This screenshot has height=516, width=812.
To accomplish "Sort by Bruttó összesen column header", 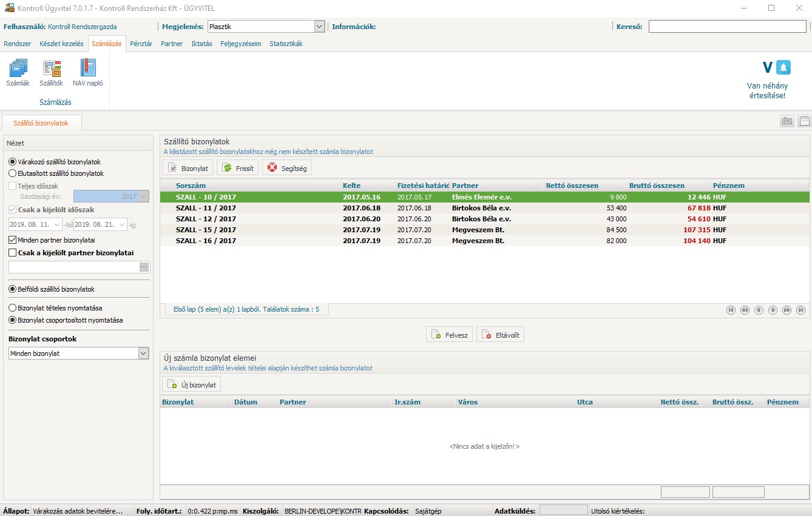I will [x=669, y=186].
